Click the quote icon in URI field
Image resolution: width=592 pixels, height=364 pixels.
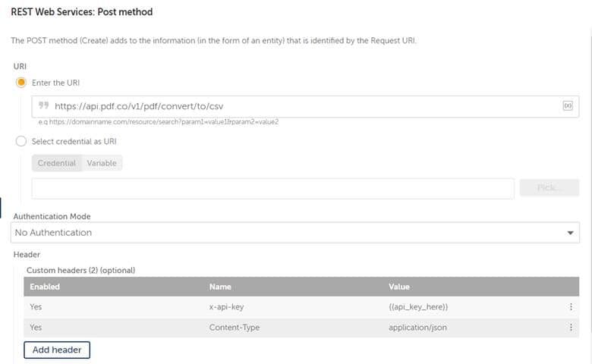click(x=43, y=106)
